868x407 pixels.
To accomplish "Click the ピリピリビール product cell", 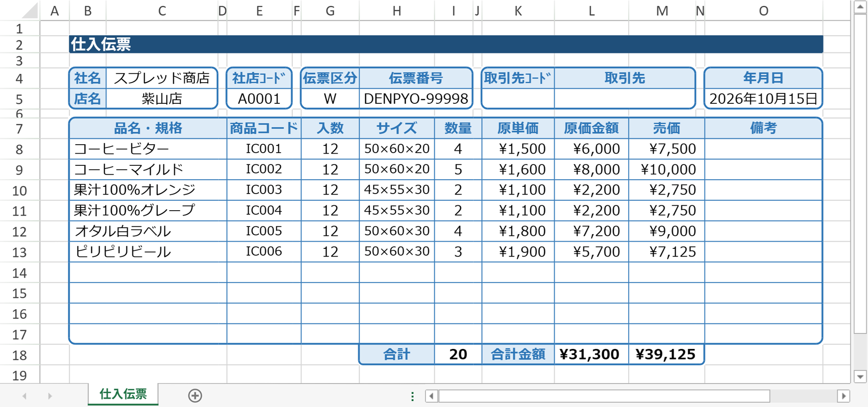I will point(148,252).
